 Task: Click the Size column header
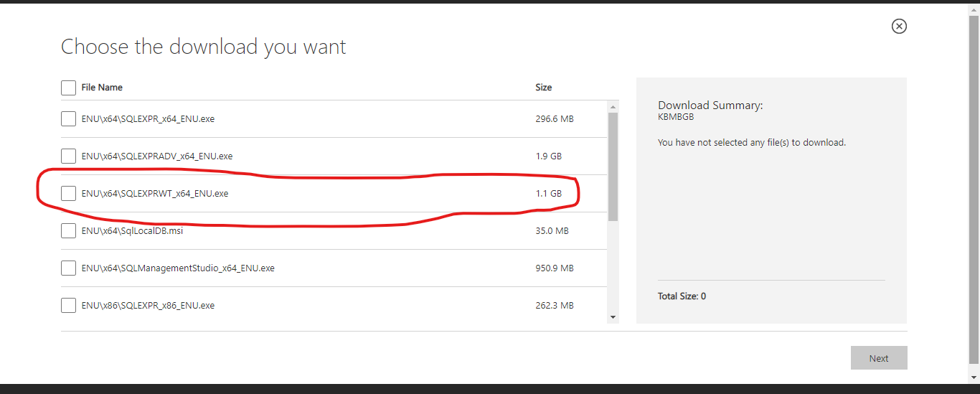point(543,88)
